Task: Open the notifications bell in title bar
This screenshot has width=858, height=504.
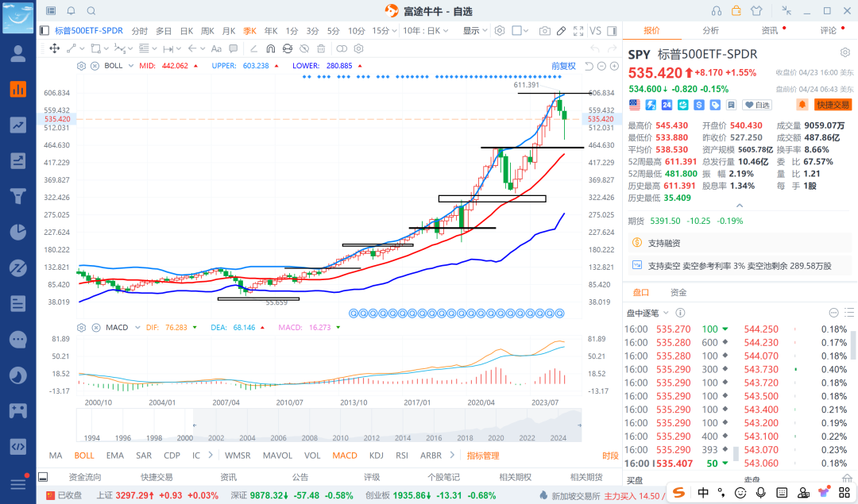Action: [71, 10]
